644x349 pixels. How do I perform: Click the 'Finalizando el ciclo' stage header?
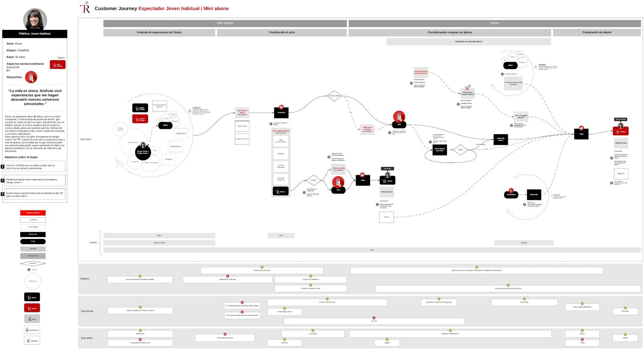[282, 33]
